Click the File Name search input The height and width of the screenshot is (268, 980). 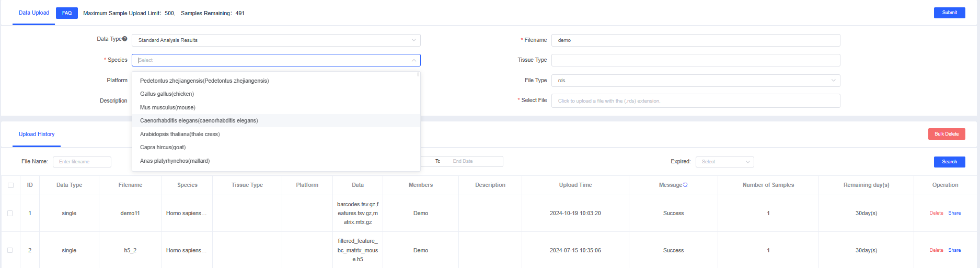coord(82,162)
